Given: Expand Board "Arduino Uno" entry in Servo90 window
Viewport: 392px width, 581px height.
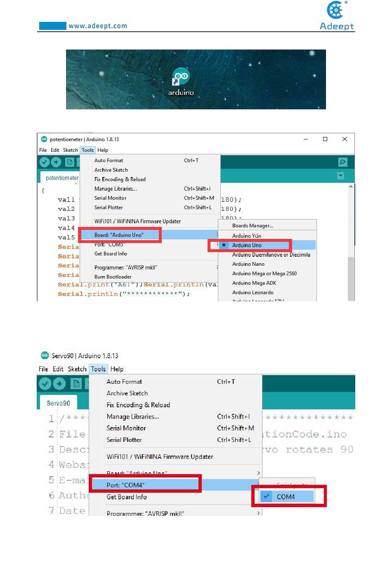Looking at the screenshot, I should click(176, 473).
